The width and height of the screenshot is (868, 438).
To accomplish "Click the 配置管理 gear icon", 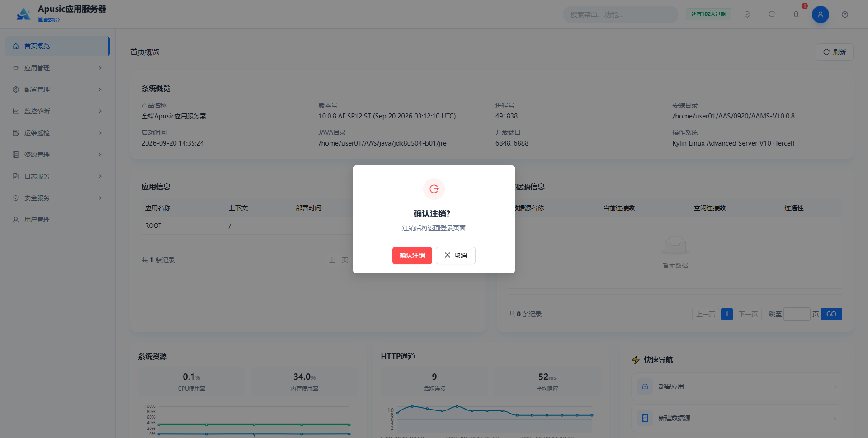I will tap(16, 89).
